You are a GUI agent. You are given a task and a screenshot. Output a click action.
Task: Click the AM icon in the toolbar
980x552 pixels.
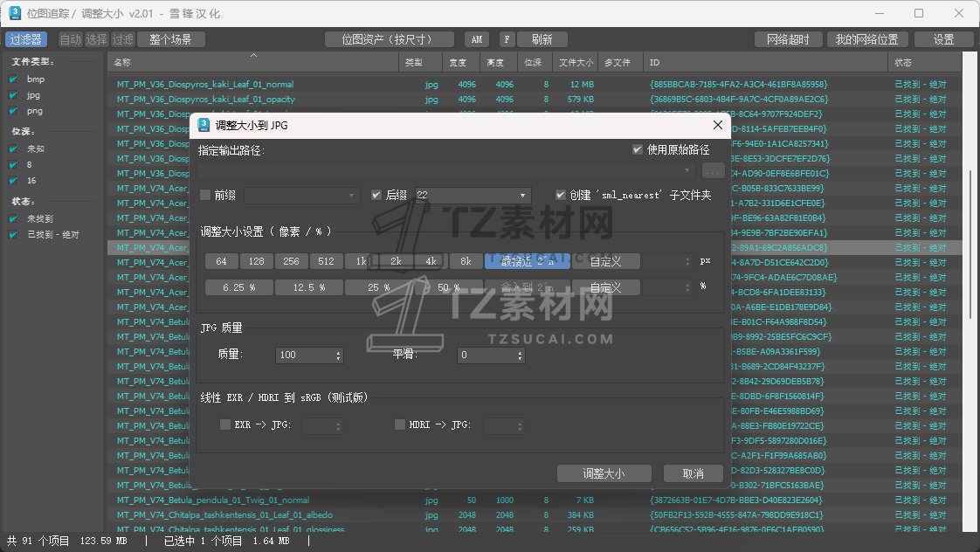(x=477, y=38)
